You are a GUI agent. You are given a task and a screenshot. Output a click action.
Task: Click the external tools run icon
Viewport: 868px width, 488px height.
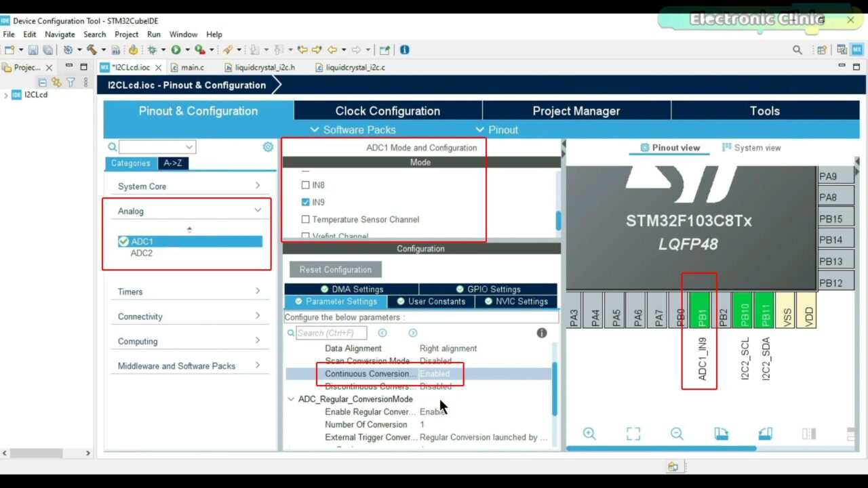199,50
